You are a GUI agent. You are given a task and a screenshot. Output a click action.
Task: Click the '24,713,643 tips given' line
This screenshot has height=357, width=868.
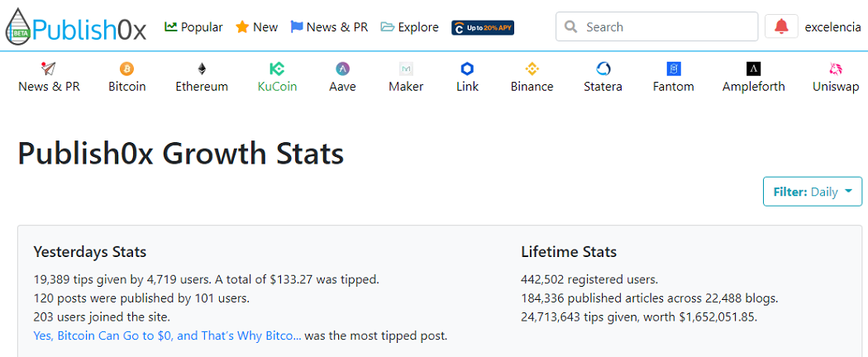pyautogui.click(x=639, y=317)
